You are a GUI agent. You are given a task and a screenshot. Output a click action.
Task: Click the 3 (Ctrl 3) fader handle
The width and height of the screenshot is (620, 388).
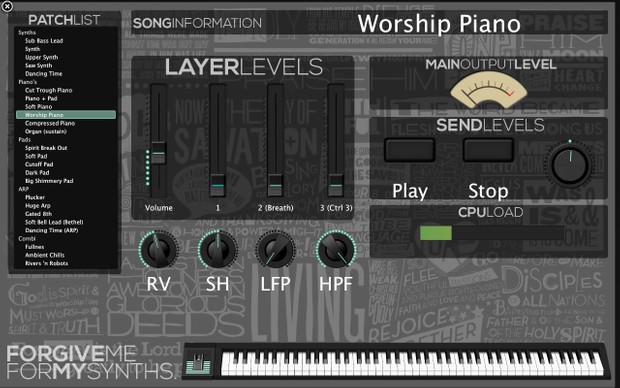pos(336,185)
